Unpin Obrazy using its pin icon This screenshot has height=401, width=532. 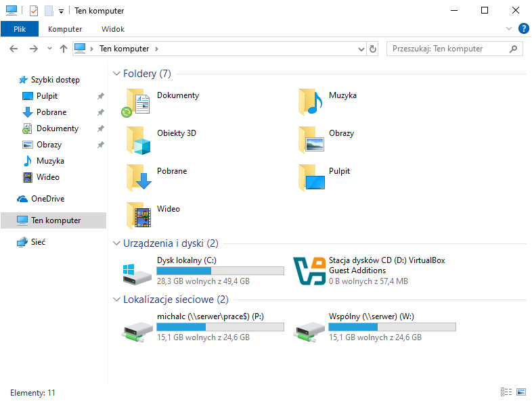[100, 145]
